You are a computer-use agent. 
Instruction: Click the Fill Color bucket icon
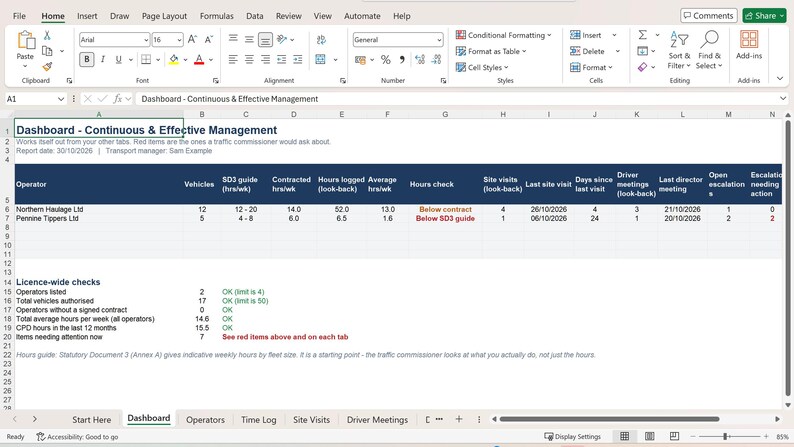click(x=174, y=60)
